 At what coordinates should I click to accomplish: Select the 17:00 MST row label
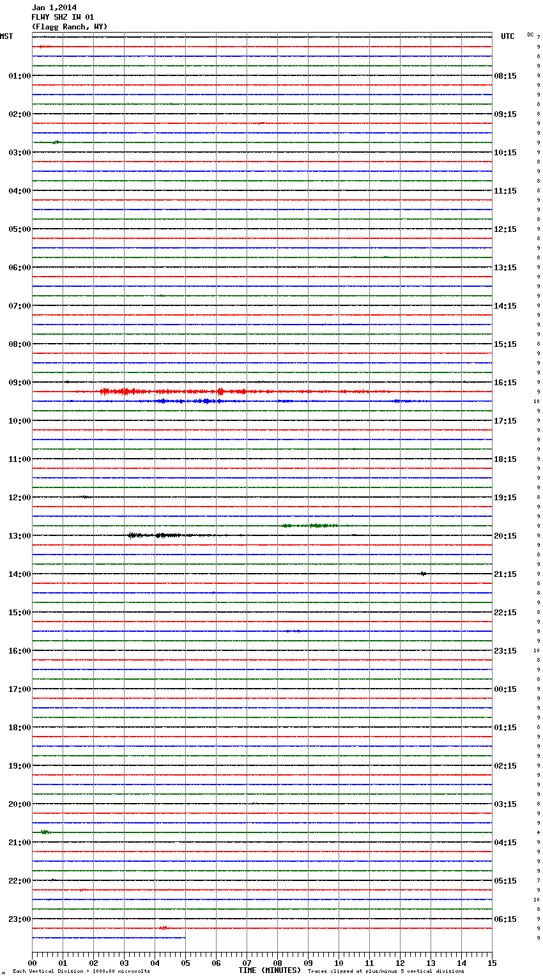pos(20,689)
